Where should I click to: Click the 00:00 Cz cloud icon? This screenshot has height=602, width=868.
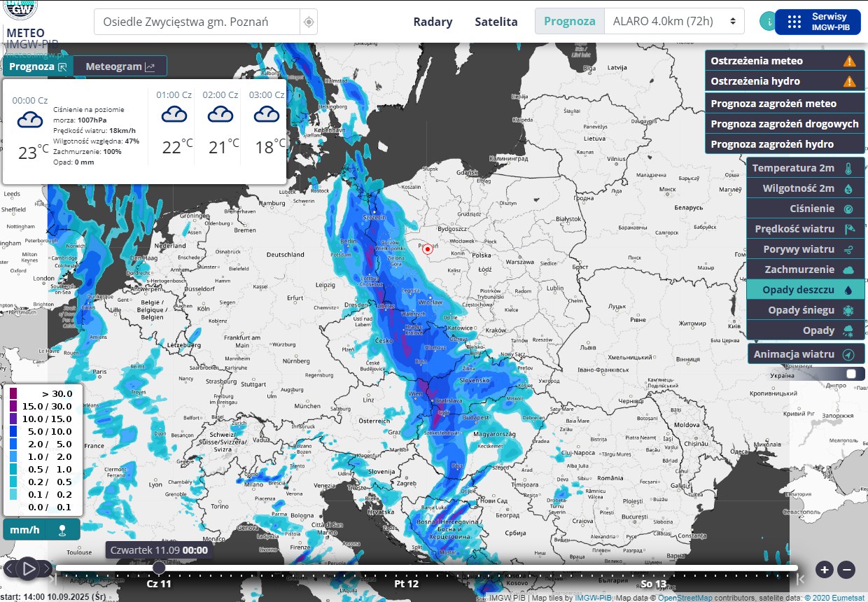[x=30, y=119]
